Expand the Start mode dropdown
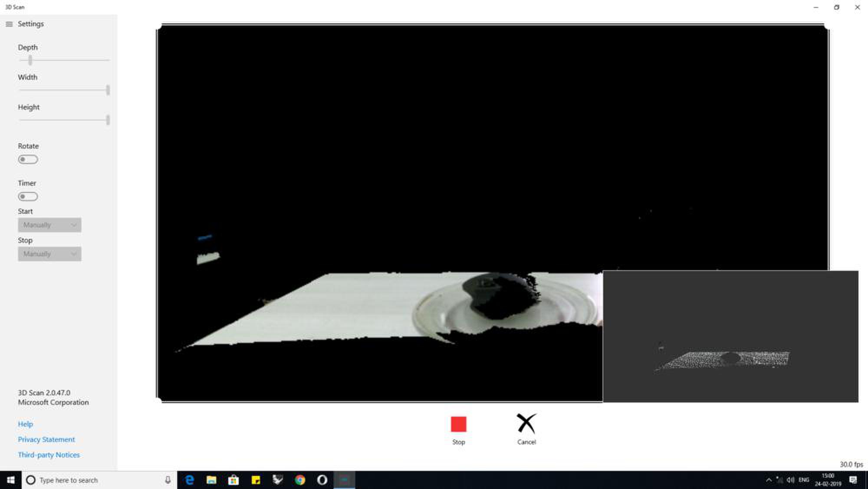The image size is (868, 489). click(x=49, y=225)
